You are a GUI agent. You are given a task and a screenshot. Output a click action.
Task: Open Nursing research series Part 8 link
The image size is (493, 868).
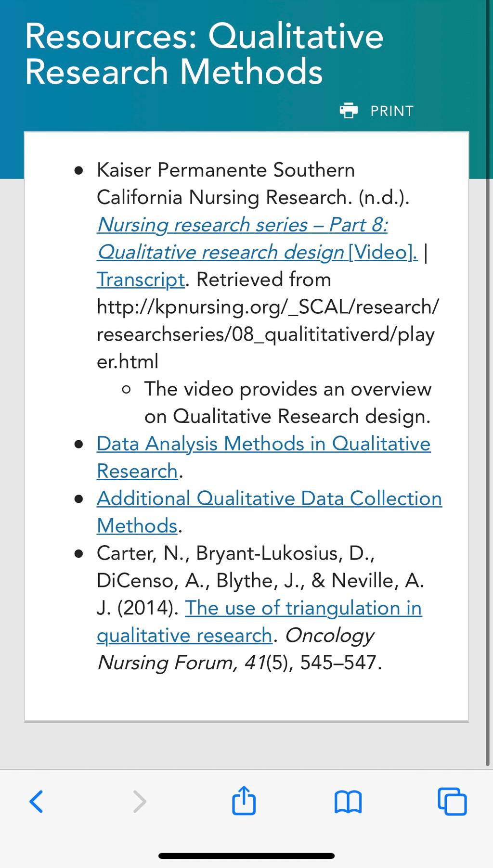click(x=243, y=225)
